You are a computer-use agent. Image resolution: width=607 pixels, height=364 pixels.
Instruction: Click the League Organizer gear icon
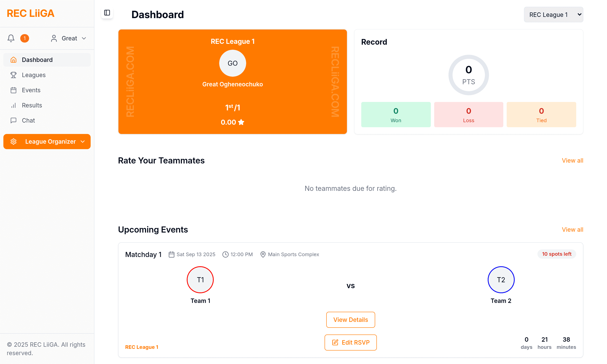point(13,142)
